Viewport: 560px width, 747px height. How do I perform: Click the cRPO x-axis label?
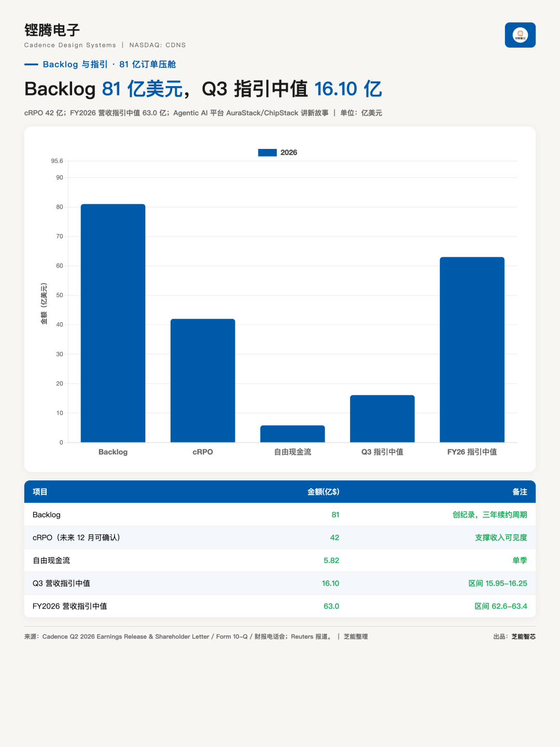(x=203, y=452)
